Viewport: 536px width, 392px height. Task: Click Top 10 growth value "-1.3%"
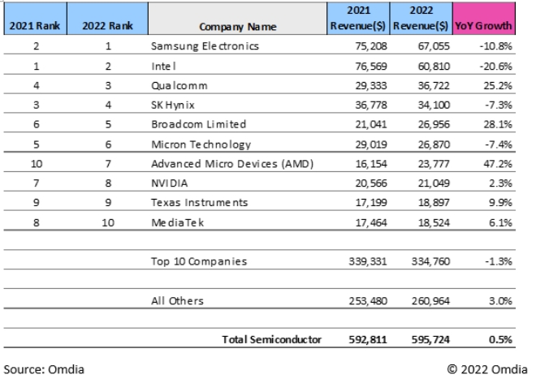pyautogui.click(x=499, y=261)
